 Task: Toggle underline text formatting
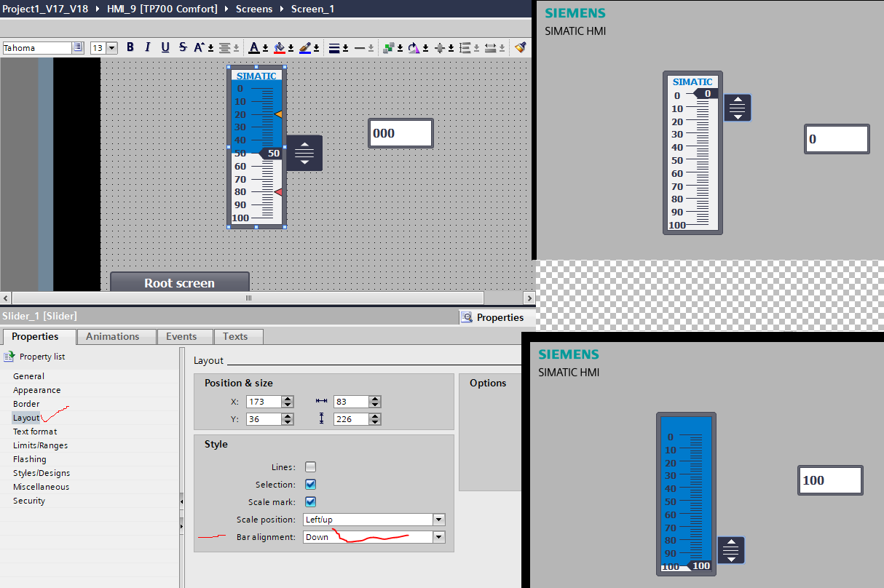pyautogui.click(x=165, y=47)
